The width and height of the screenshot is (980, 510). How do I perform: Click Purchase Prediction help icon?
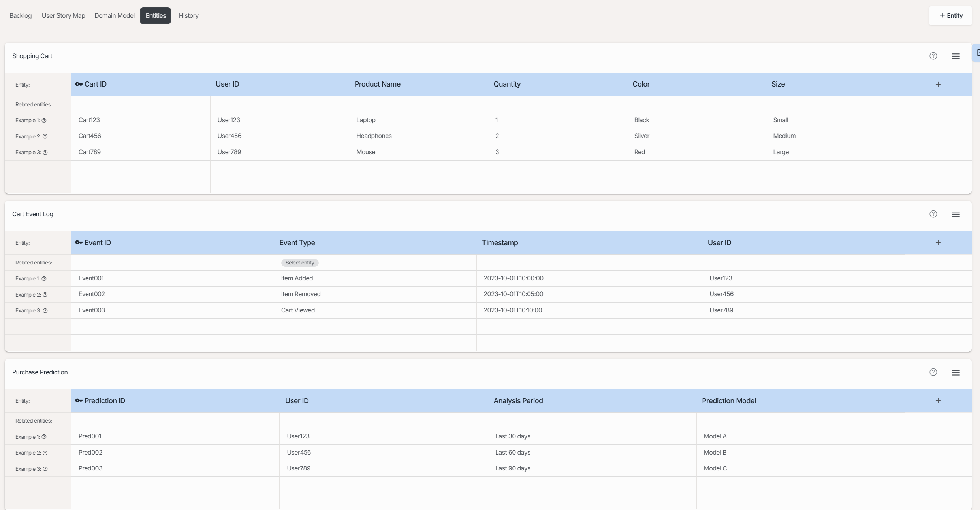pyautogui.click(x=933, y=372)
